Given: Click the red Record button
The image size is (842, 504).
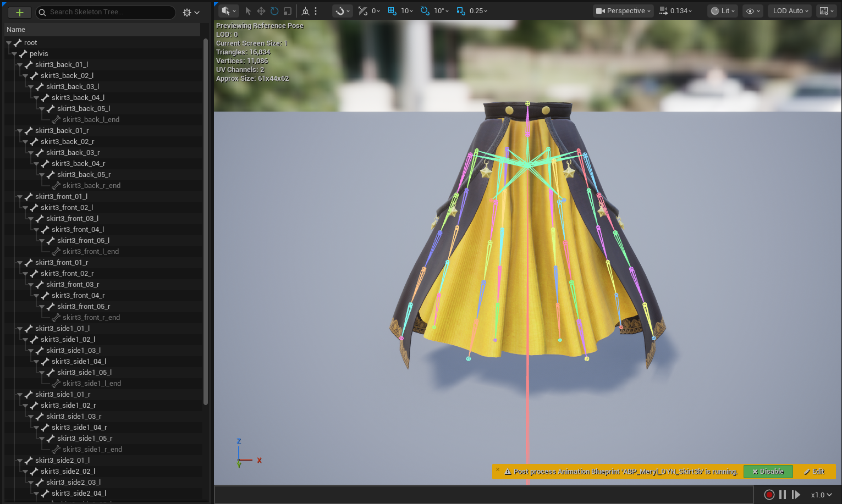Looking at the screenshot, I should click(769, 495).
